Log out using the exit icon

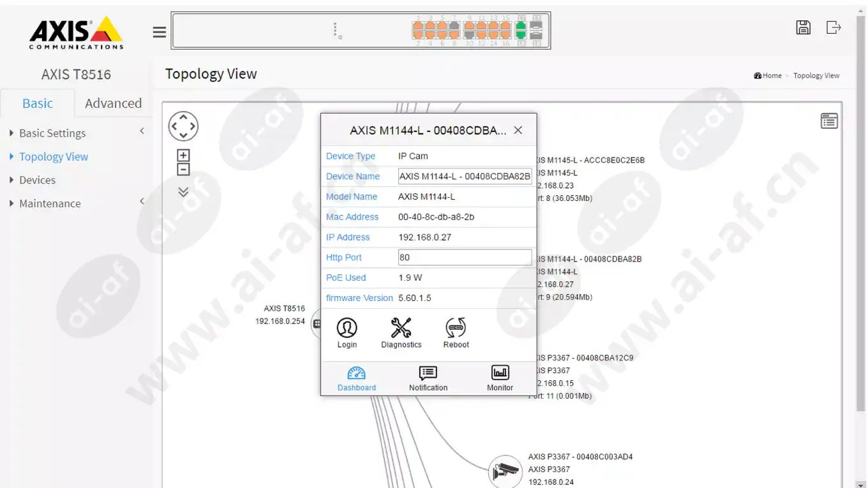tap(834, 27)
